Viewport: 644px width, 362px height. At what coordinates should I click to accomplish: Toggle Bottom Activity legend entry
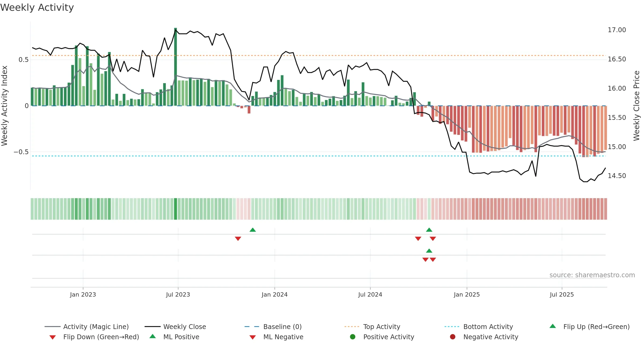click(479, 327)
